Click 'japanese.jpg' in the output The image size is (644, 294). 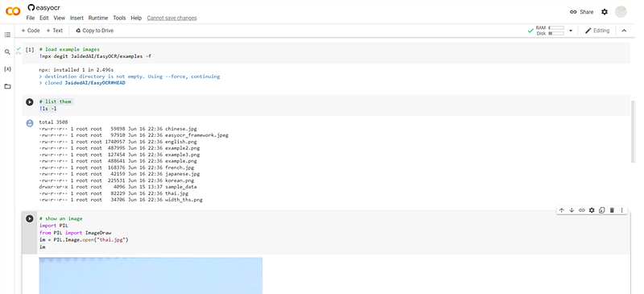tap(183, 174)
